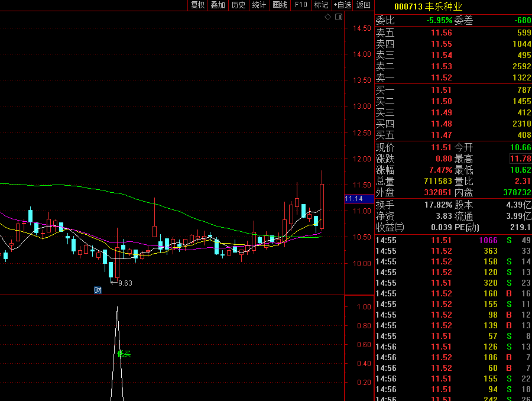Click the 9.63 low price label
The width and height of the screenshot is (532, 401).
125,283
